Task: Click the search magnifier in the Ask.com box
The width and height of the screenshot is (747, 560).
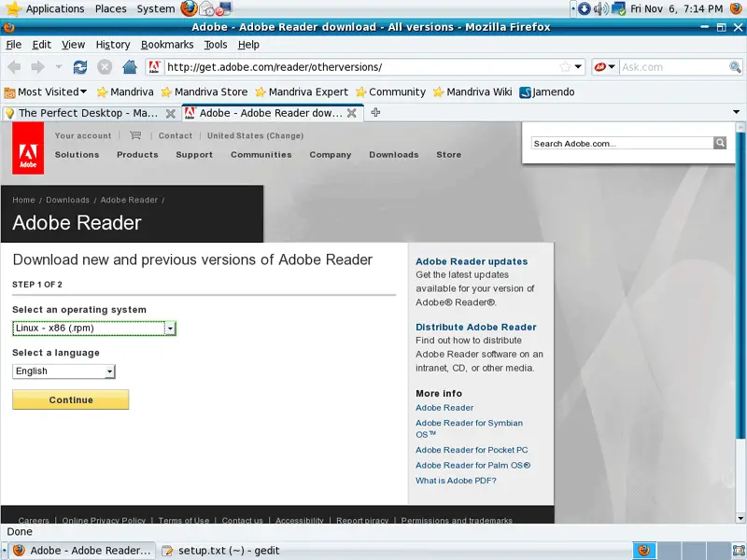Action: 735,67
